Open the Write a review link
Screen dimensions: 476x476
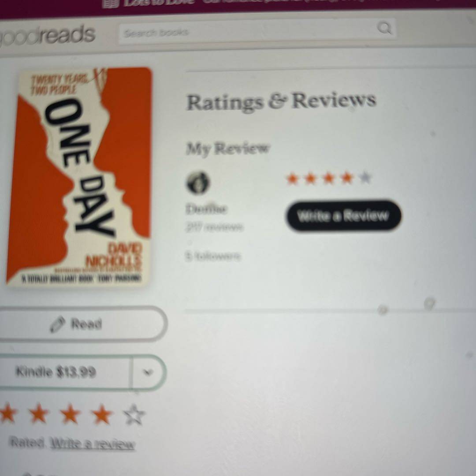click(92, 444)
